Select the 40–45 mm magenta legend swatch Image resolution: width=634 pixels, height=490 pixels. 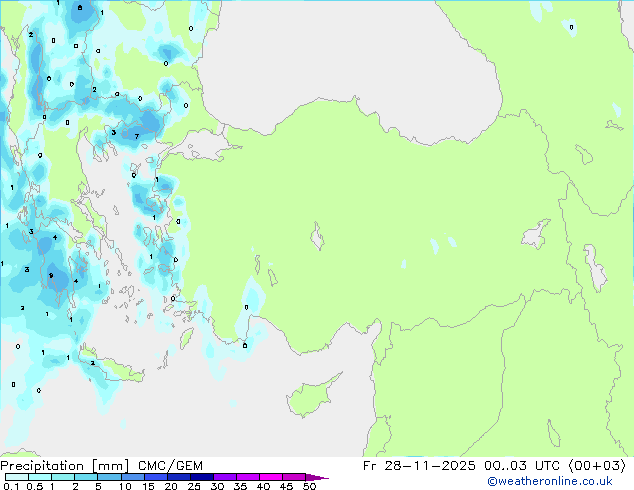point(271,477)
